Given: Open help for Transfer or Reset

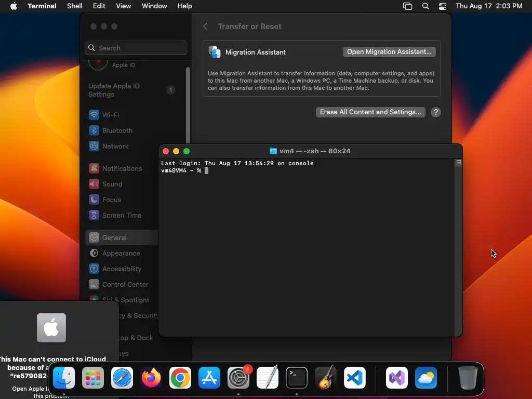Looking at the screenshot, I should point(436,112).
